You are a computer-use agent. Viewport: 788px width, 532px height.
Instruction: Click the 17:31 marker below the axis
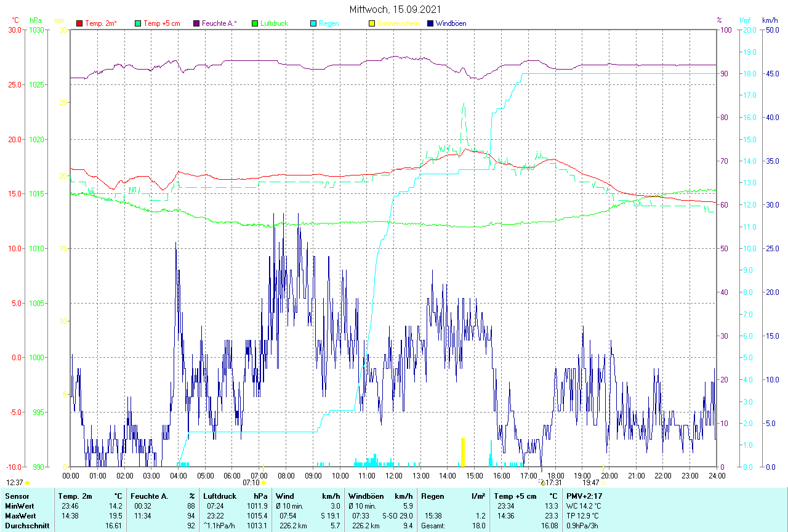point(554,483)
